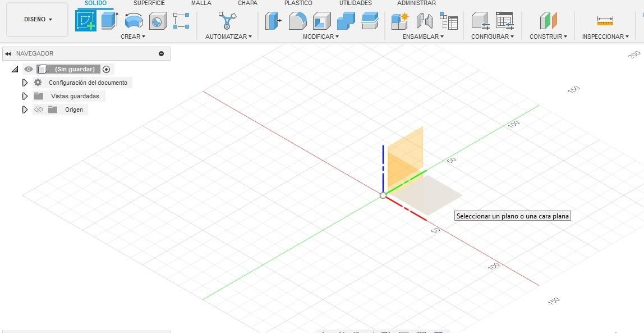Expand Configuración del documento tree node

pos(25,83)
